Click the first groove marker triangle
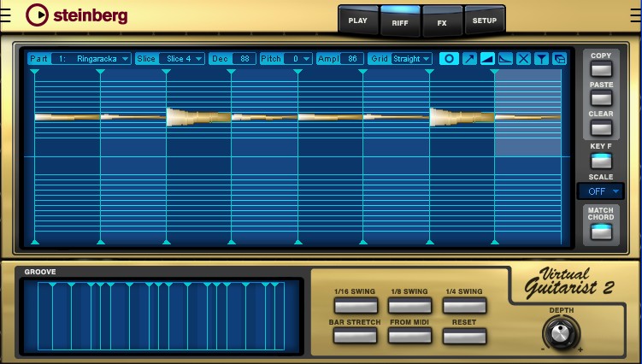The width and height of the screenshot is (642, 364). 52,285
